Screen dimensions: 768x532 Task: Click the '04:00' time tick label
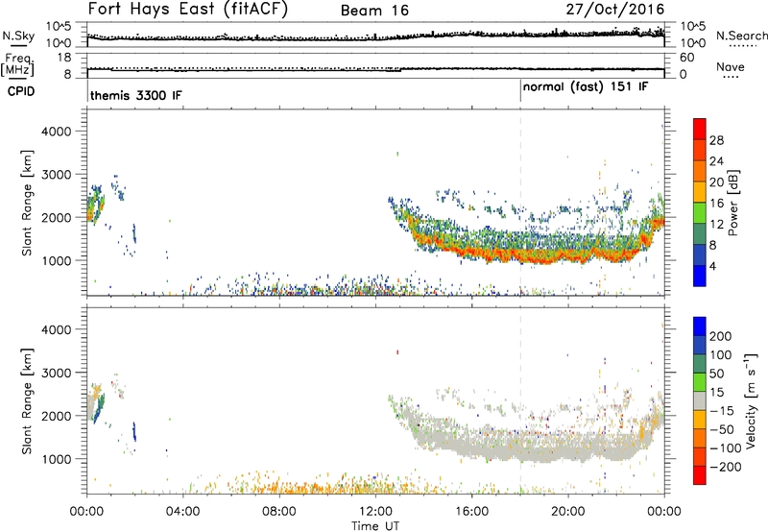(183, 512)
